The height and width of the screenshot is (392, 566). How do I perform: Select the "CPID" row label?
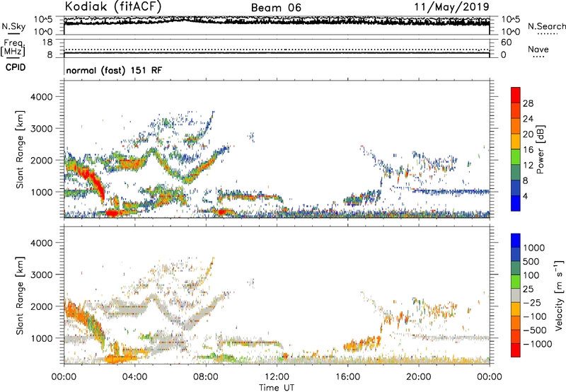[16, 67]
